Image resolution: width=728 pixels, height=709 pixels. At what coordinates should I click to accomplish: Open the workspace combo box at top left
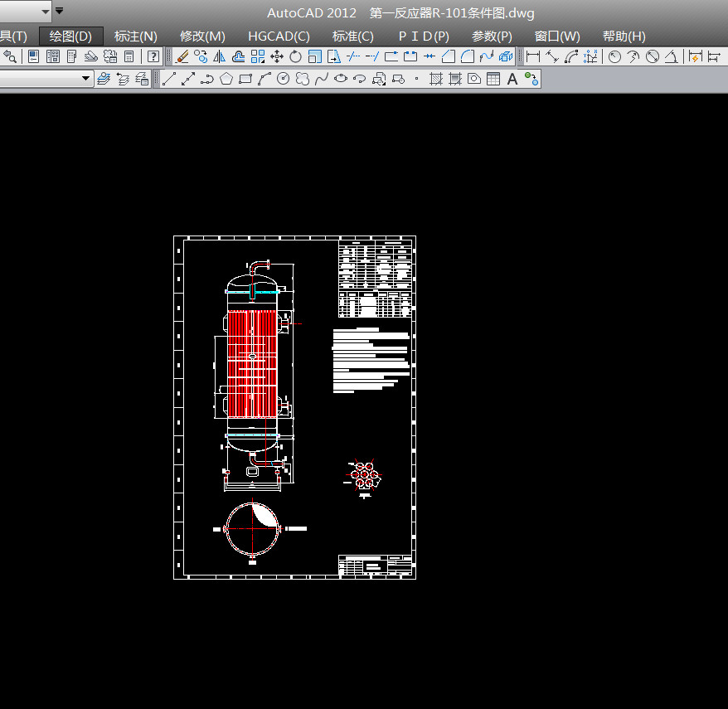coord(25,11)
